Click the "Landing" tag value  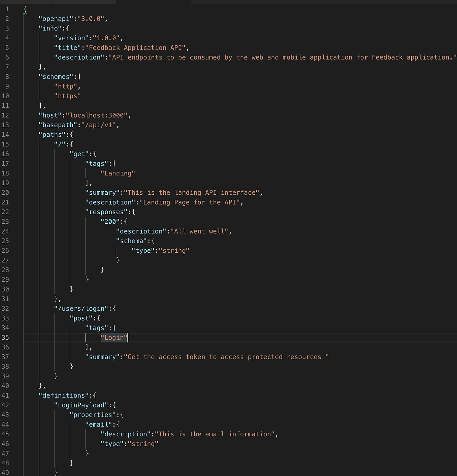[118, 173]
